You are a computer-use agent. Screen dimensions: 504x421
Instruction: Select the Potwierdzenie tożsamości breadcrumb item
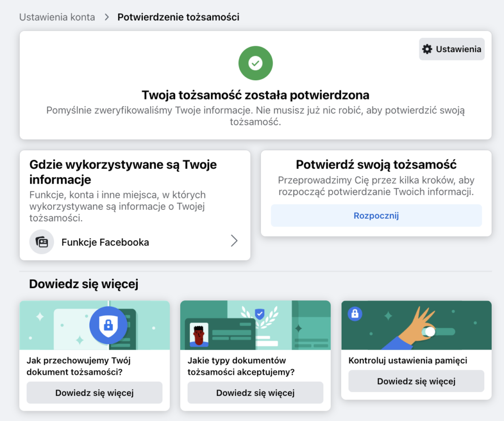point(178,17)
